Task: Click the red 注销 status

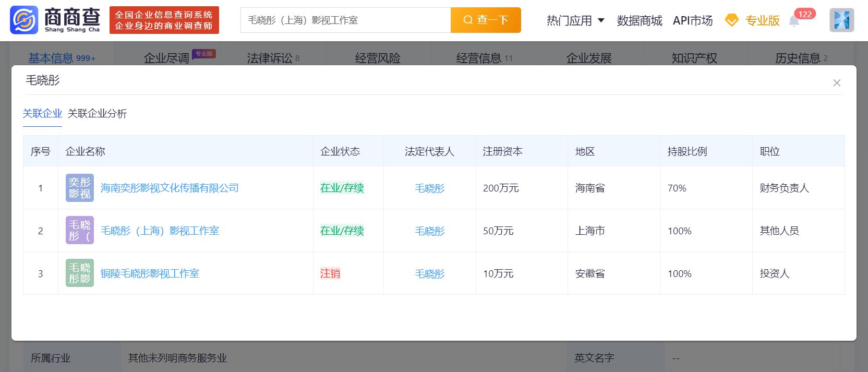Action: (330, 273)
